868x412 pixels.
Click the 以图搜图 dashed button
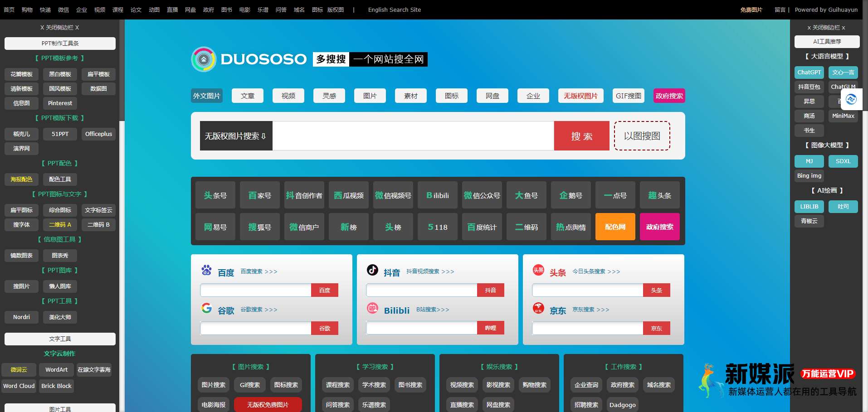(x=642, y=136)
